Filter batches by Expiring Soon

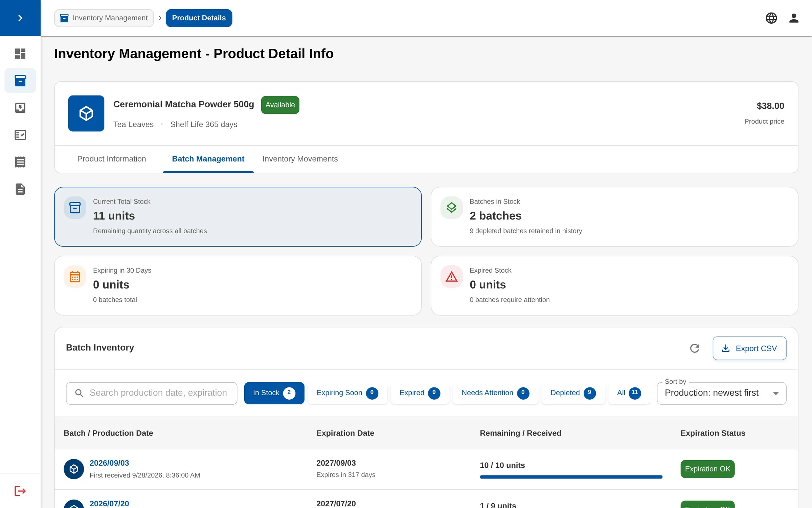(x=347, y=393)
